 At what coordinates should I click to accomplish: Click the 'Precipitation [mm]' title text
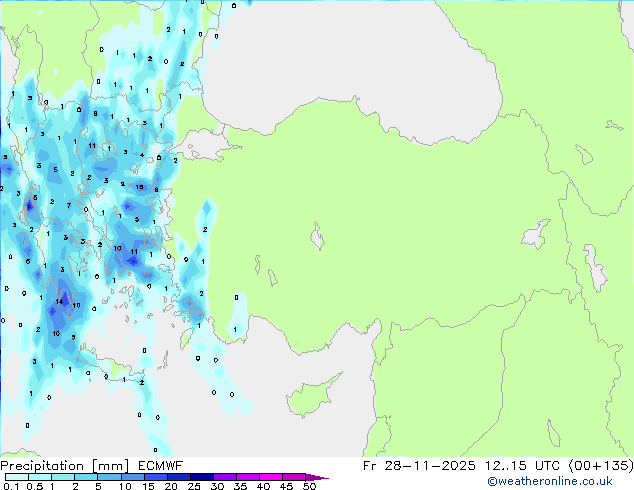[x=65, y=466]
